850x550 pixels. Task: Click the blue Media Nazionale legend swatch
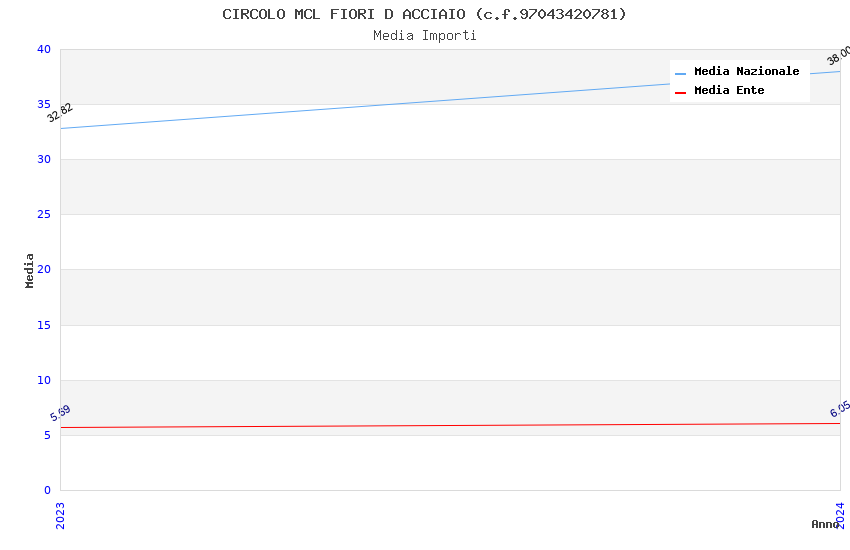681,73
